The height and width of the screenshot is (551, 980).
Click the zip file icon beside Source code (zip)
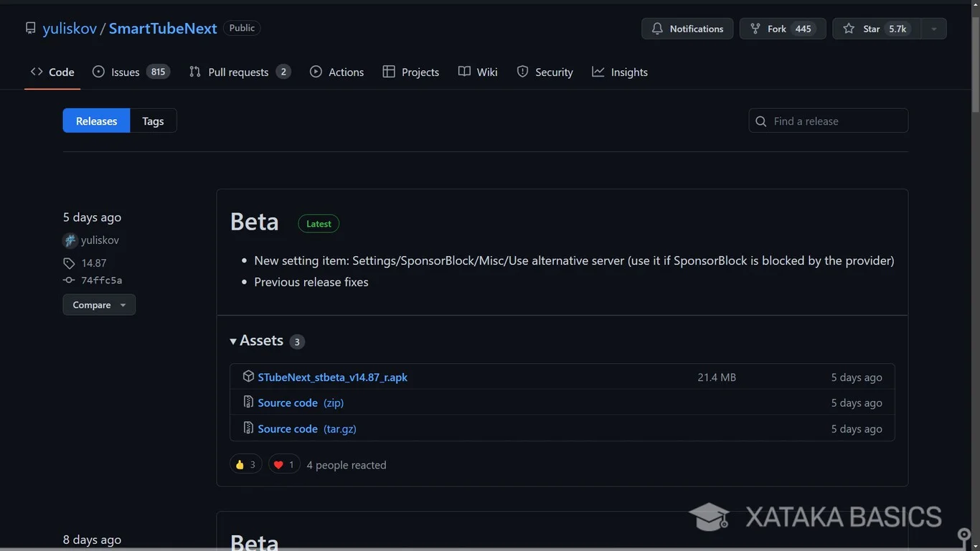pos(248,402)
